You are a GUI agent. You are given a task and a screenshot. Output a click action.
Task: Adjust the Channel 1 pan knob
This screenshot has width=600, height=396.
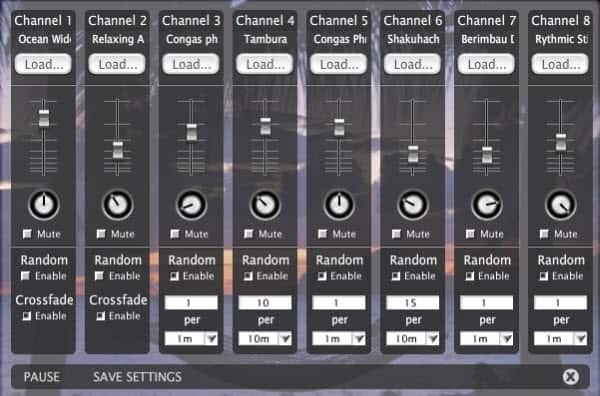click(44, 205)
